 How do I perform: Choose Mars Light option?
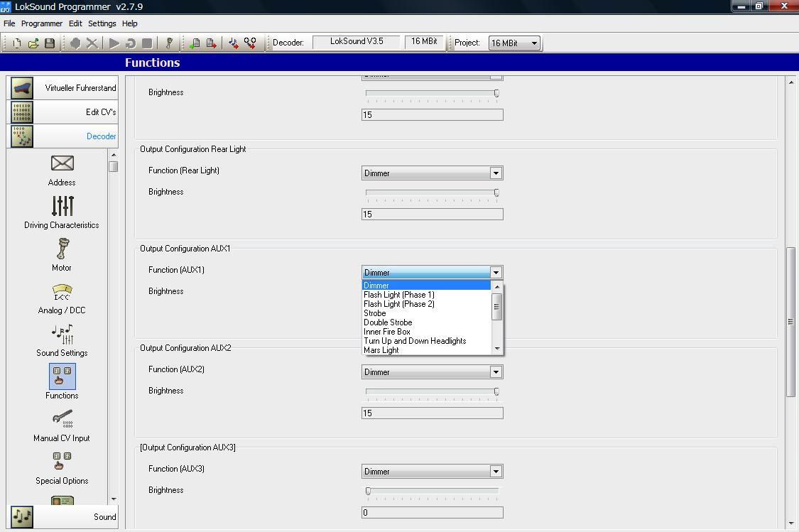pos(427,350)
